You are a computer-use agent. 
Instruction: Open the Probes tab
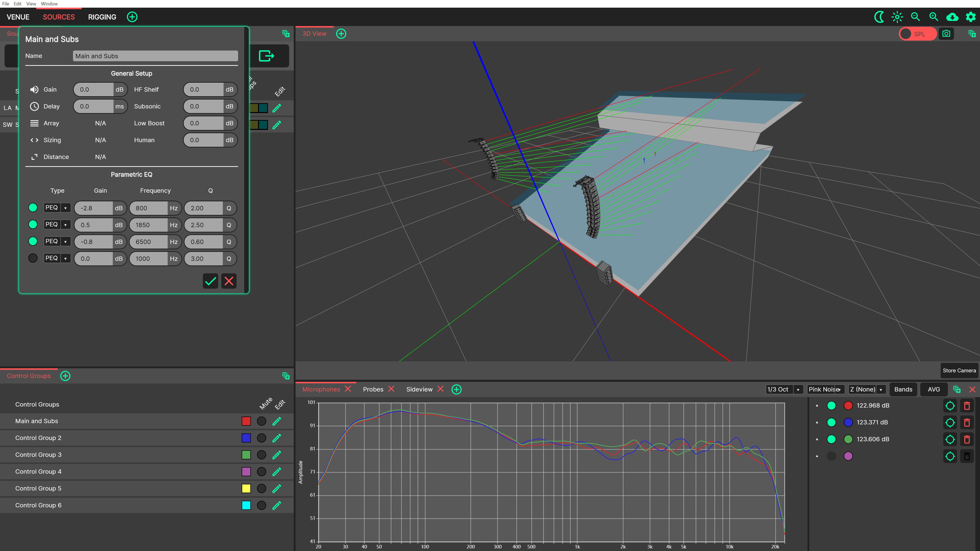[373, 389]
